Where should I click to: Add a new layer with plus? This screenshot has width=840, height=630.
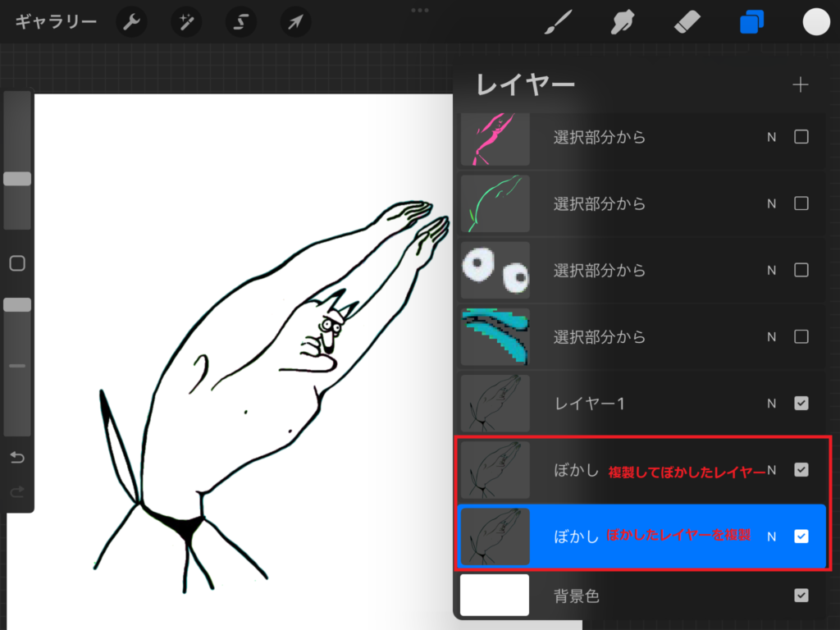801,84
